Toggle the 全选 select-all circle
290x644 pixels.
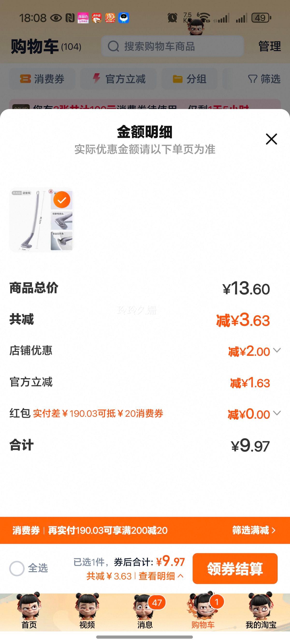(17, 569)
